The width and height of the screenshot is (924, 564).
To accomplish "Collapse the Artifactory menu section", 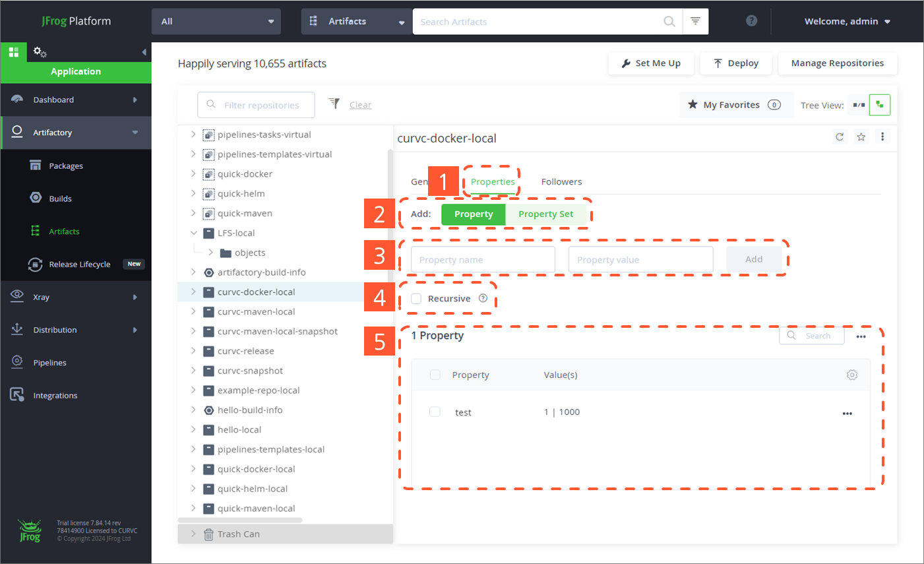I will tap(135, 133).
